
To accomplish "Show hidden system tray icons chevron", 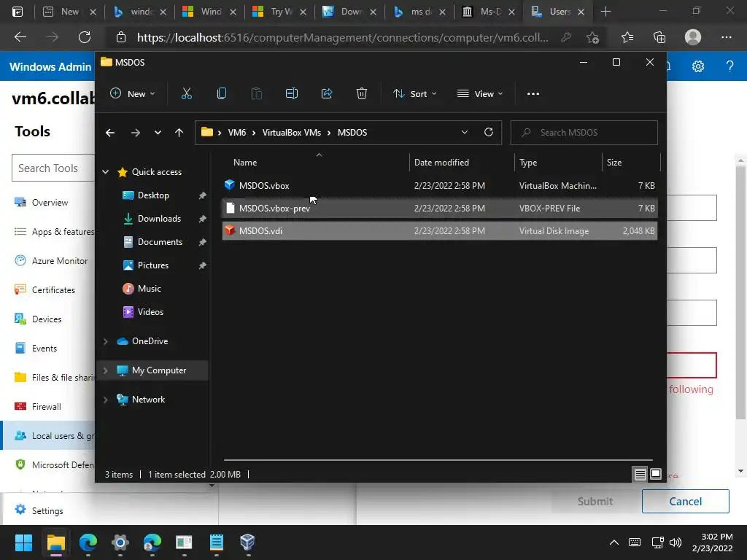I will [614, 542].
